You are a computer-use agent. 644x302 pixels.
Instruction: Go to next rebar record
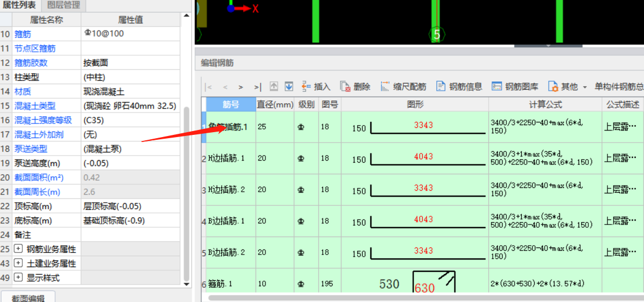[x=241, y=87]
